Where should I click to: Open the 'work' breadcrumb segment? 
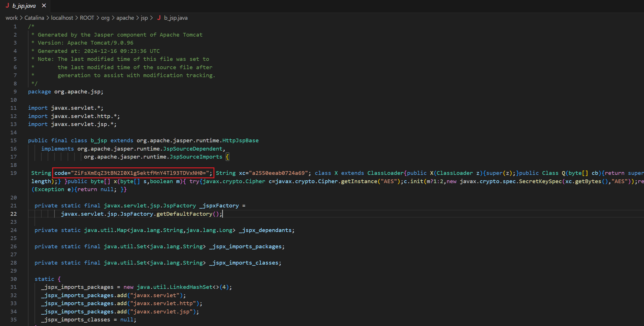(x=11, y=18)
